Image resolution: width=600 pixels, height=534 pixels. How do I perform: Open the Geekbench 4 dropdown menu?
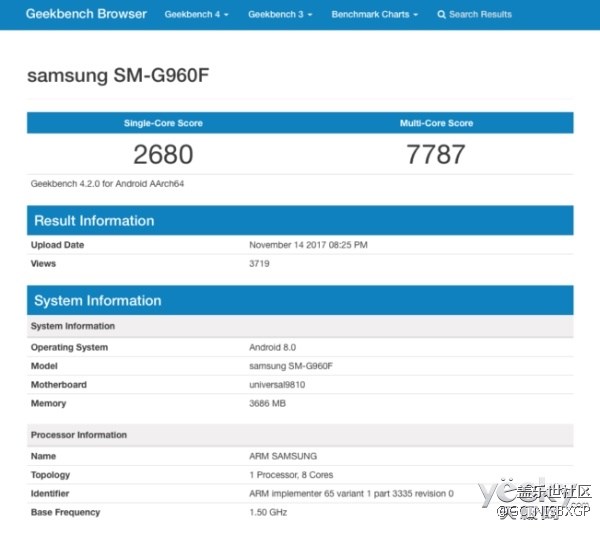pos(196,15)
